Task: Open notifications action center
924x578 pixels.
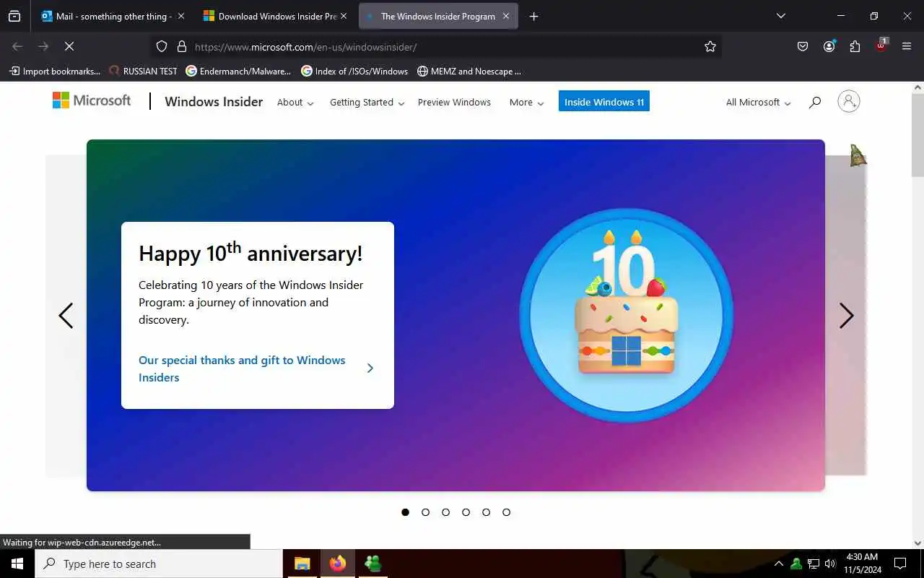Action: click(x=900, y=564)
